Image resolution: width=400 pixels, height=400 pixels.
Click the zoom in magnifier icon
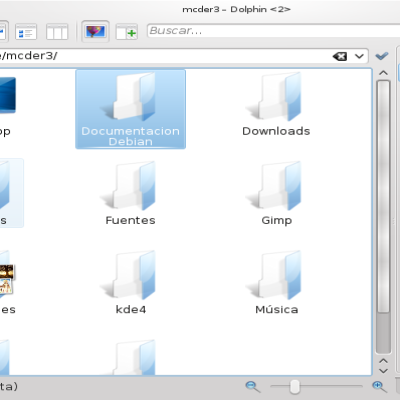(379, 387)
